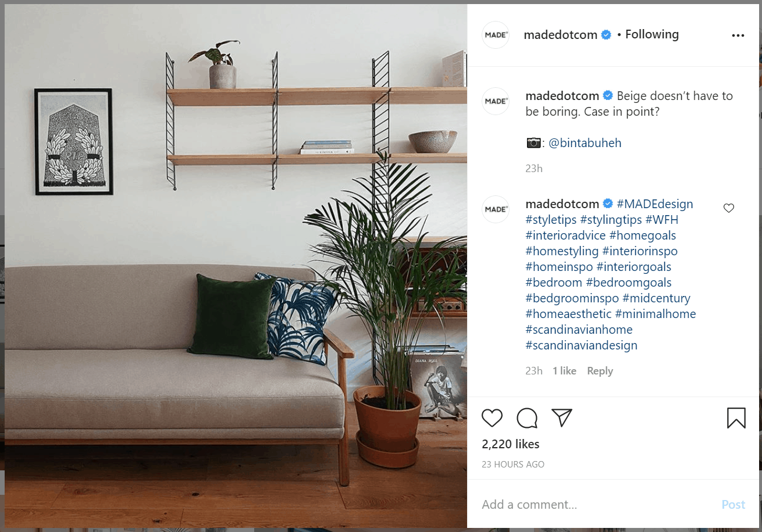Click MADE avatar beside the caption

(x=496, y=101)
